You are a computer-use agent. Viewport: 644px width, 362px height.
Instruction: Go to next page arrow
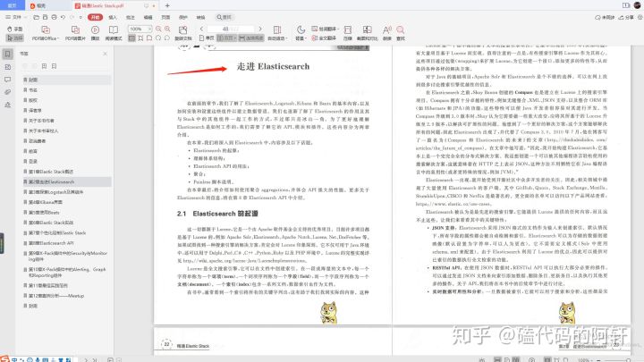[260, 29]
